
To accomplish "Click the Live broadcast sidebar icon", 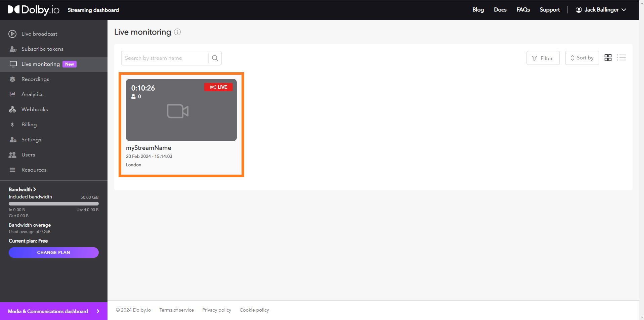I will (12, 34).
